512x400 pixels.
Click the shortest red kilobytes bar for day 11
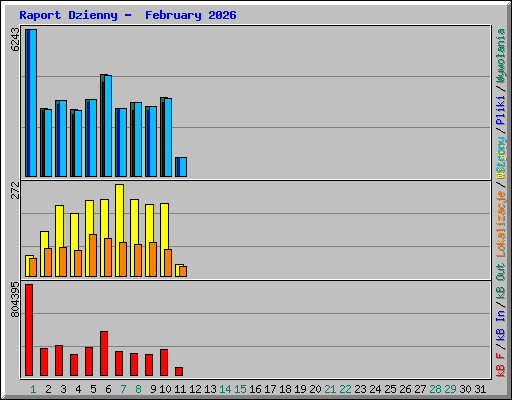(x=179, y=372)
